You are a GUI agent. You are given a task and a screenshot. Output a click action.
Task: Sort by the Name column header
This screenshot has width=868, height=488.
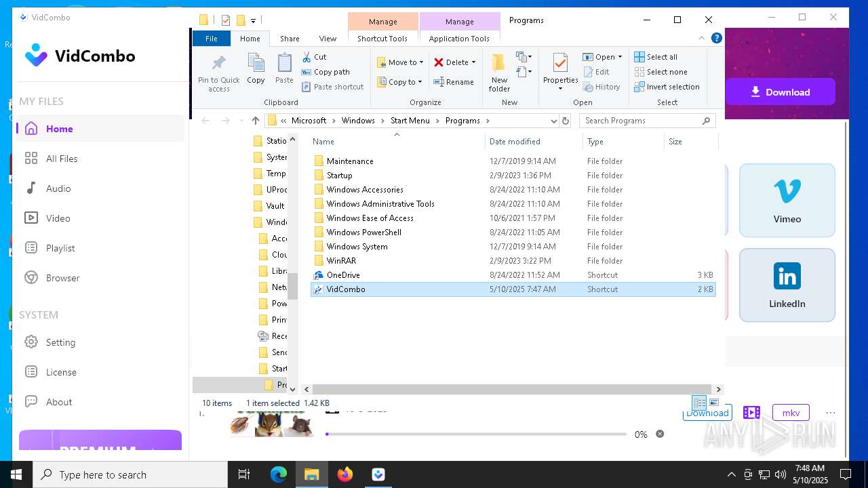coord(397,142)
